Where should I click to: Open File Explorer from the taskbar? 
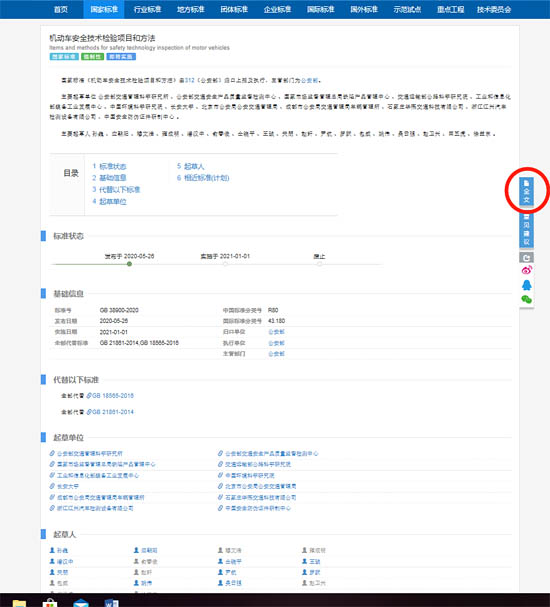click(x=19, y=603)
